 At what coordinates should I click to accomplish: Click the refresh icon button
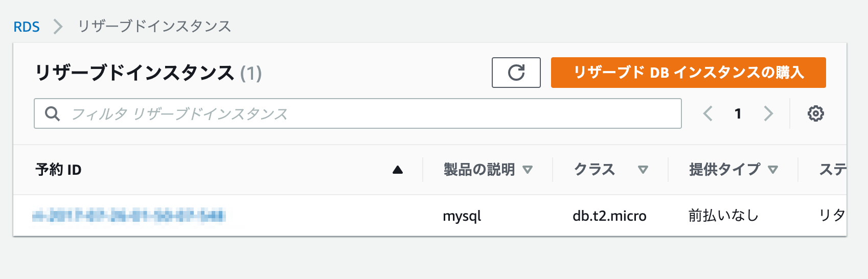click(516, 73)
